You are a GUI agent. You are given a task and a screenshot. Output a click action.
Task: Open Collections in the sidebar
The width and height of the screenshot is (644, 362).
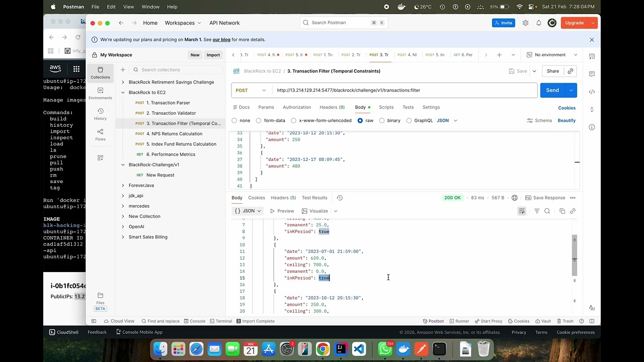(x=100, y=73)
